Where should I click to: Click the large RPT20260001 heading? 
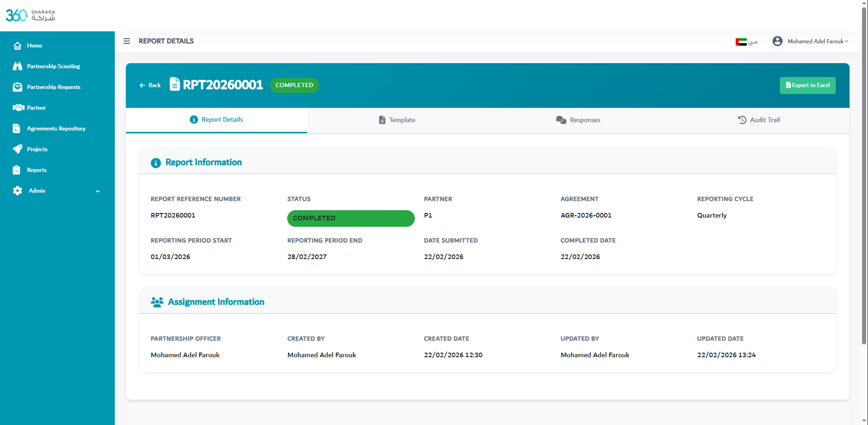click(x=223, y=85)
